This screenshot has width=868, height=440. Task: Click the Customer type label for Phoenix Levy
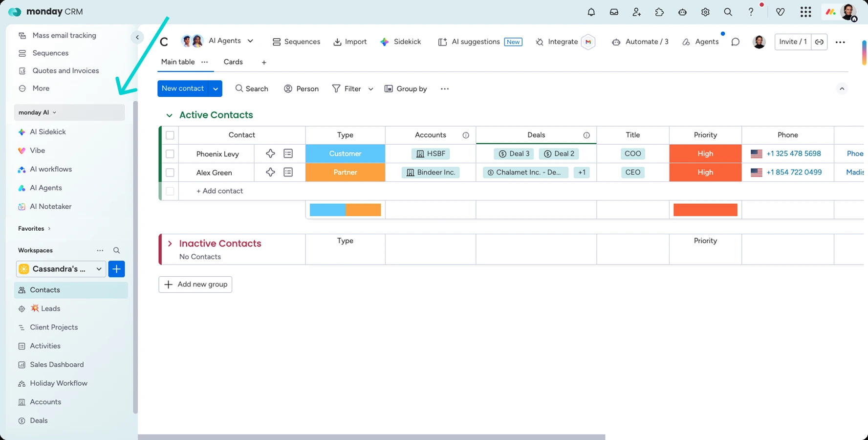(345, 154)
